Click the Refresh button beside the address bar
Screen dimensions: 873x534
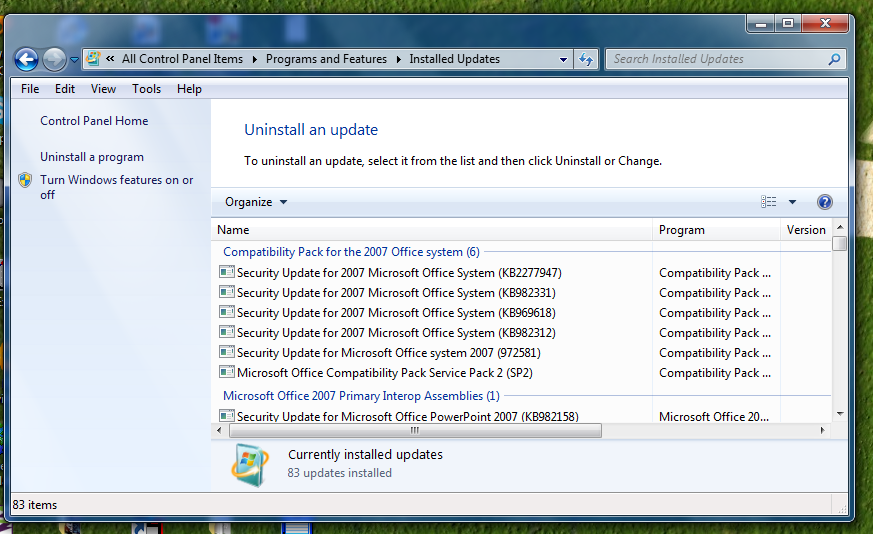(x=586, y=59)
